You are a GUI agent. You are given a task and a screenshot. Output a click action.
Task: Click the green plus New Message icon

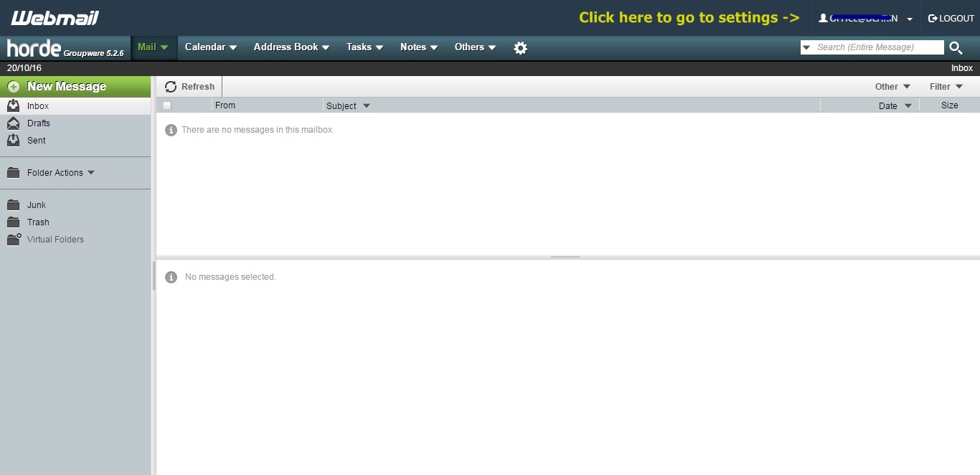14,87
